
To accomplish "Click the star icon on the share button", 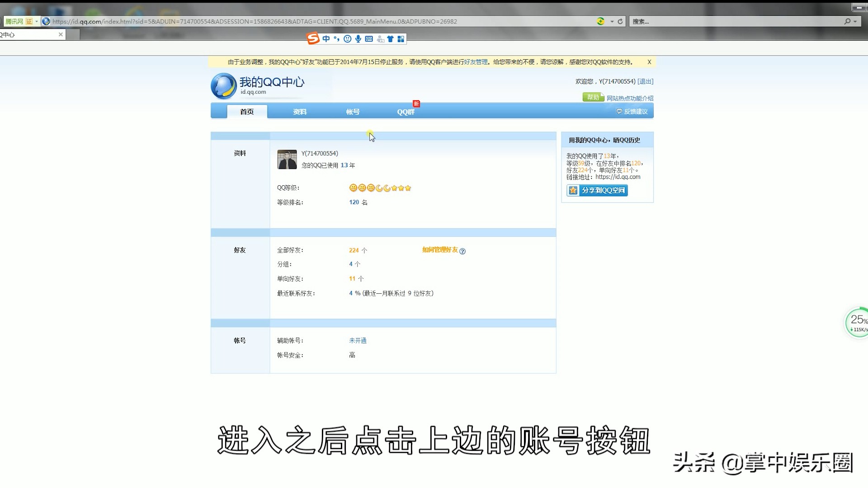I will pos(573,190).
